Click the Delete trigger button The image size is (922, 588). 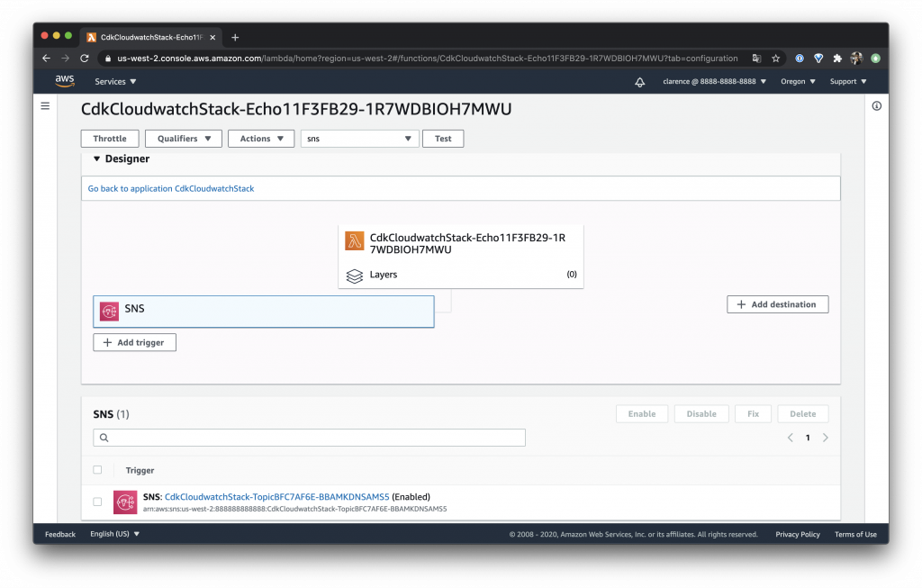pos(803,414)
